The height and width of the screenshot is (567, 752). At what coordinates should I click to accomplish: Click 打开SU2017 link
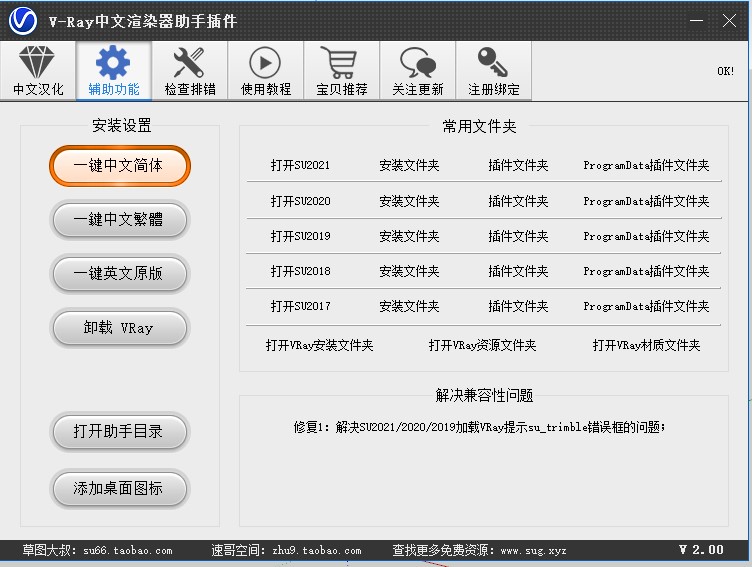(301, 306)
